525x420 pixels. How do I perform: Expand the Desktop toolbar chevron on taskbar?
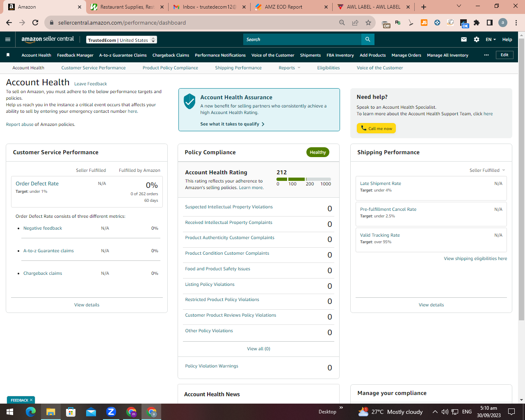[x=341, y=408]
